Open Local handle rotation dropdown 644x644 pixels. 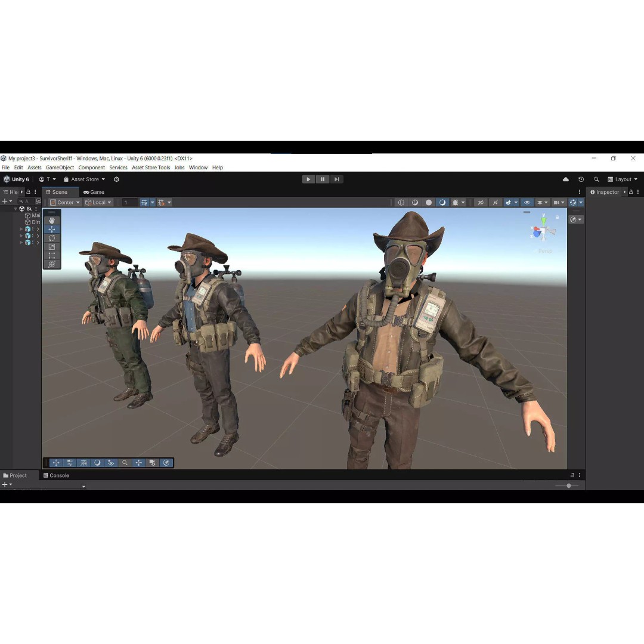click(98, 203)
